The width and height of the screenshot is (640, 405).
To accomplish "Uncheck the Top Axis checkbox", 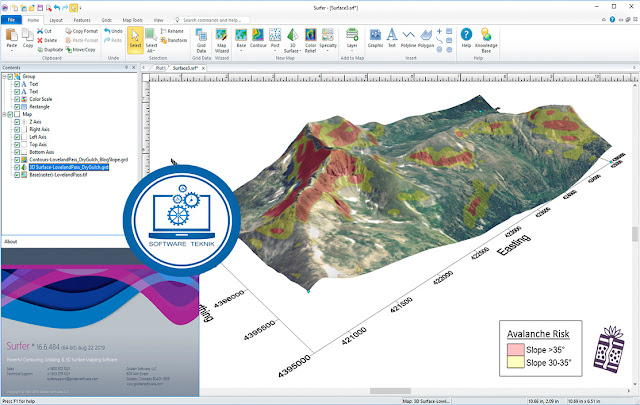I will tap(17, 145).
